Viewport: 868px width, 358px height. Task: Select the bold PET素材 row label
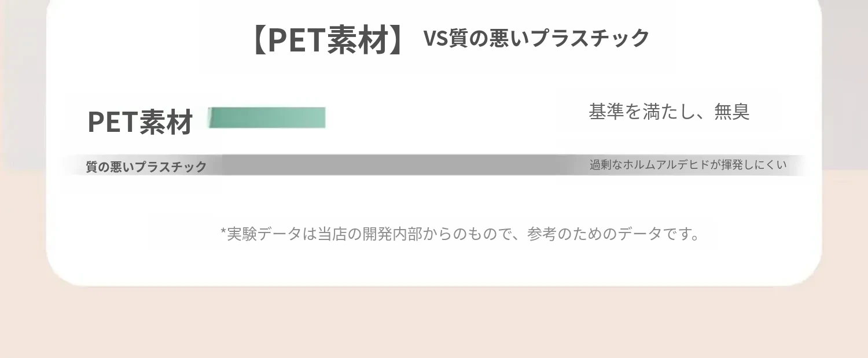(140, 122)
